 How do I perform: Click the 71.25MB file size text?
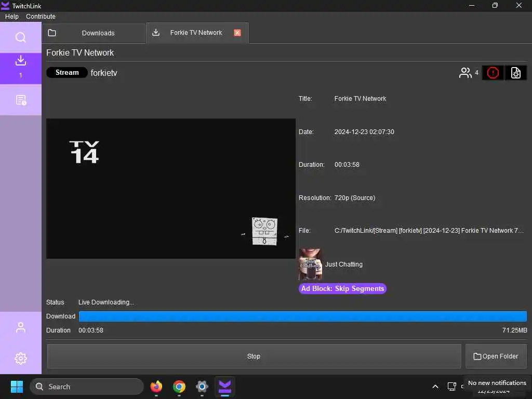[515, 330]
